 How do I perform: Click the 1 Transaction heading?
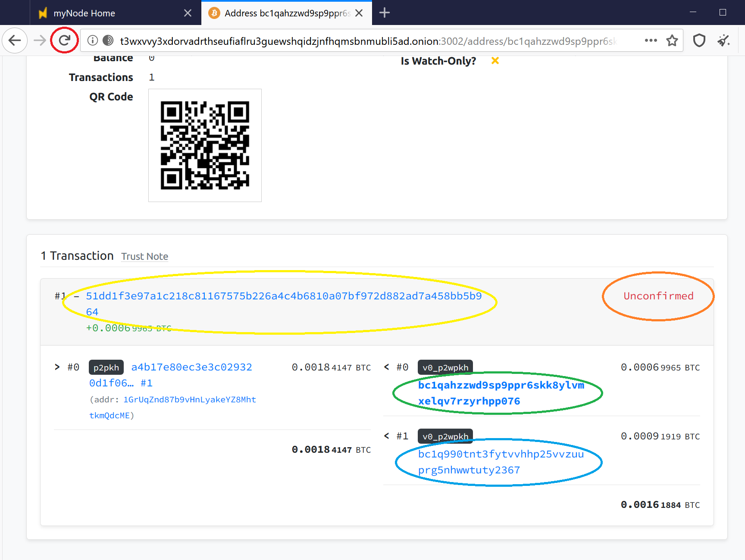(x=77, y=256)
